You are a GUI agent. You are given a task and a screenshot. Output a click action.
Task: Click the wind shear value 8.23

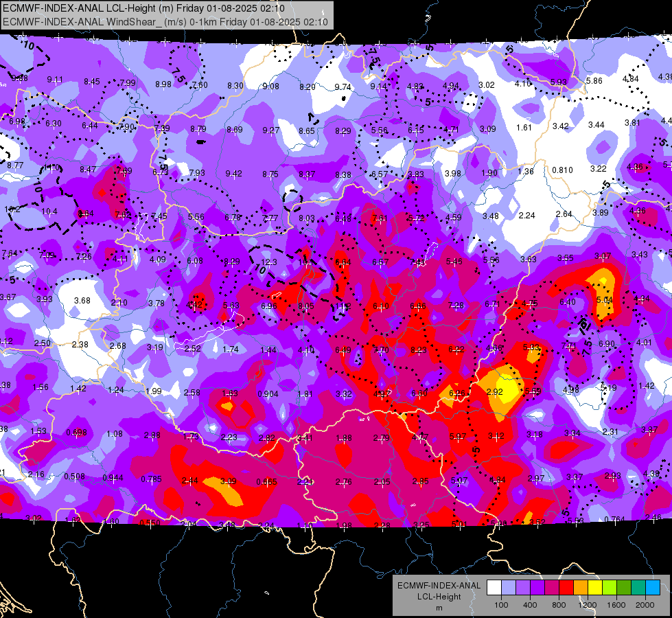point(418,350)
